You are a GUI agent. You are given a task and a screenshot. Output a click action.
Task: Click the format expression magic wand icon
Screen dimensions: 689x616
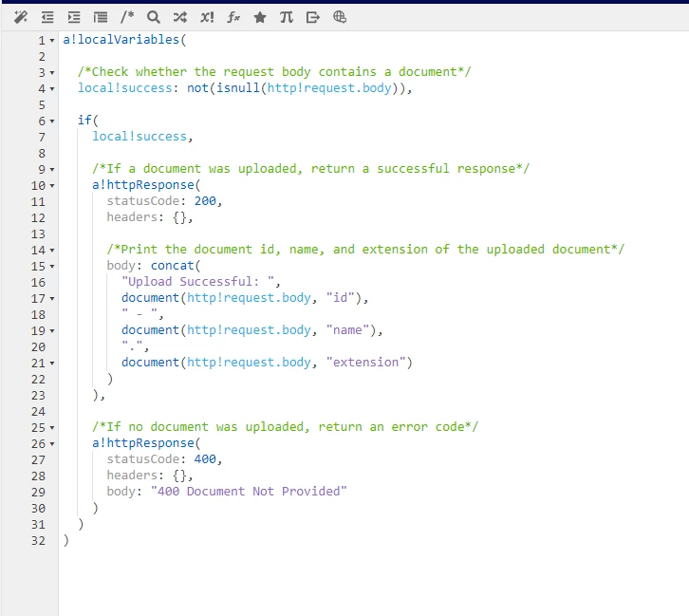[21, 17]
